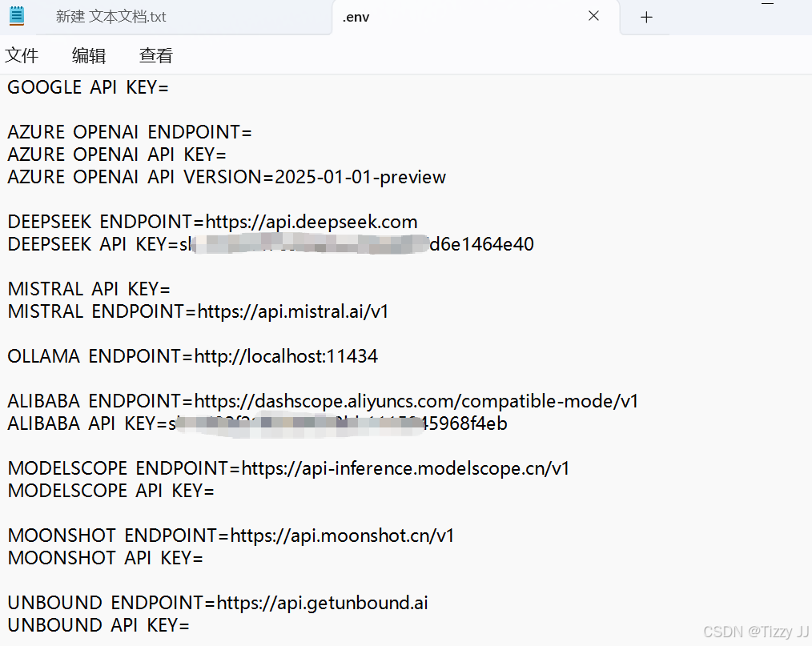This screenshot has height=646, width=812.
Task: Click the OLLAMA_ENDPOINT=http://localhost:11434 line
Action: point(193,356)
